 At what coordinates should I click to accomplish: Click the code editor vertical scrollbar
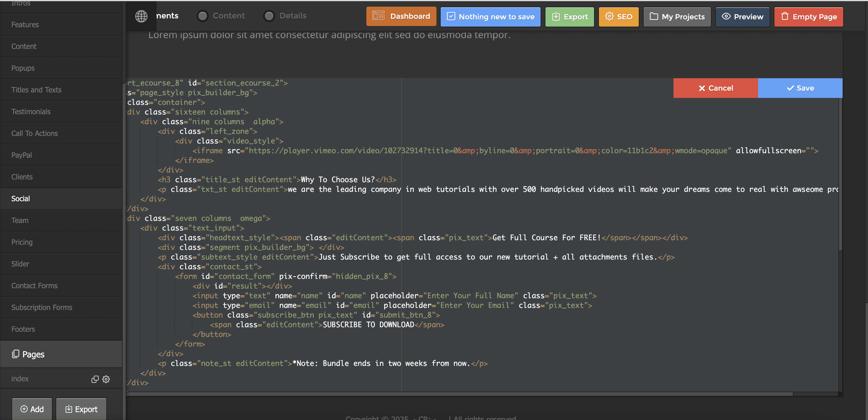841,174
